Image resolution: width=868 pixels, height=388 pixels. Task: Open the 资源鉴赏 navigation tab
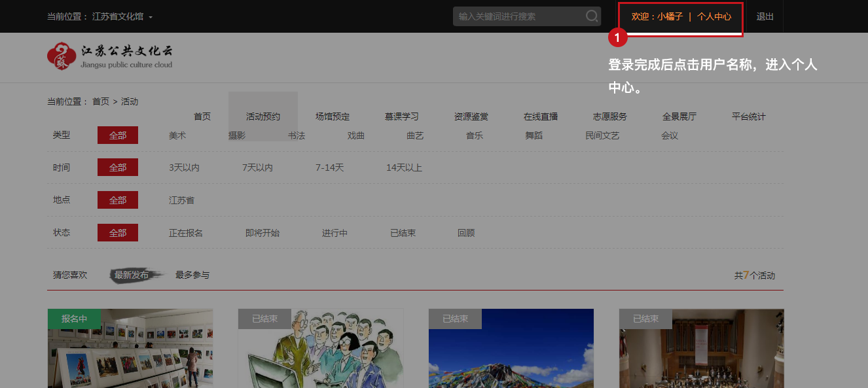click(471, 116)
